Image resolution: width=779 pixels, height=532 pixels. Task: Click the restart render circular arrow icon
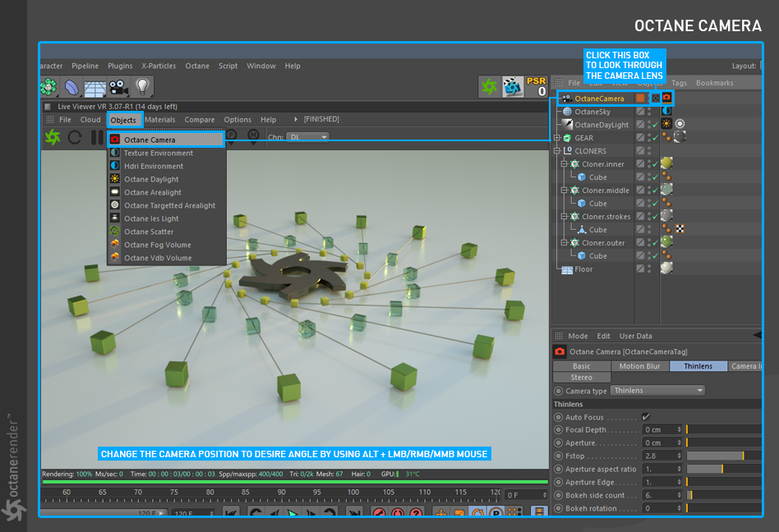pos(75,137)
